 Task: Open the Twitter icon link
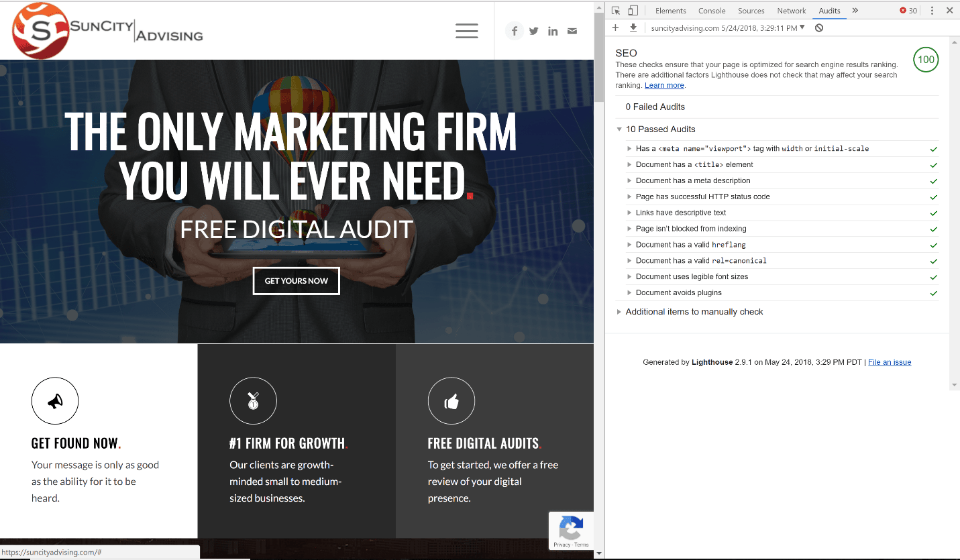534,31
